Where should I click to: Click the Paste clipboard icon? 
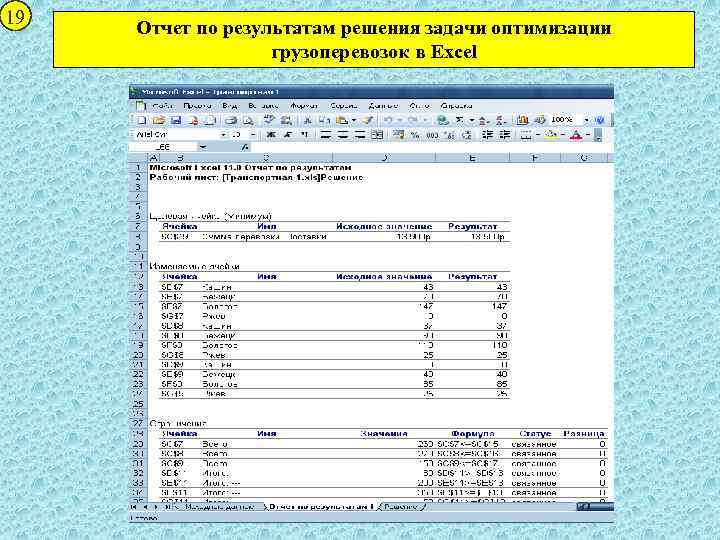(x=342, y=120)
